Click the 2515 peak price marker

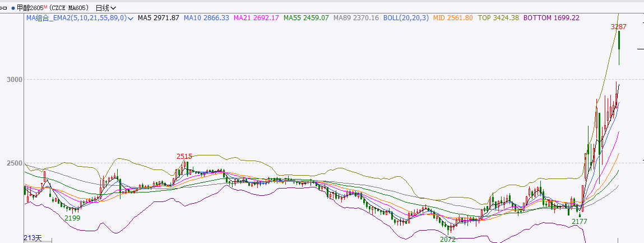pos(184,156)
